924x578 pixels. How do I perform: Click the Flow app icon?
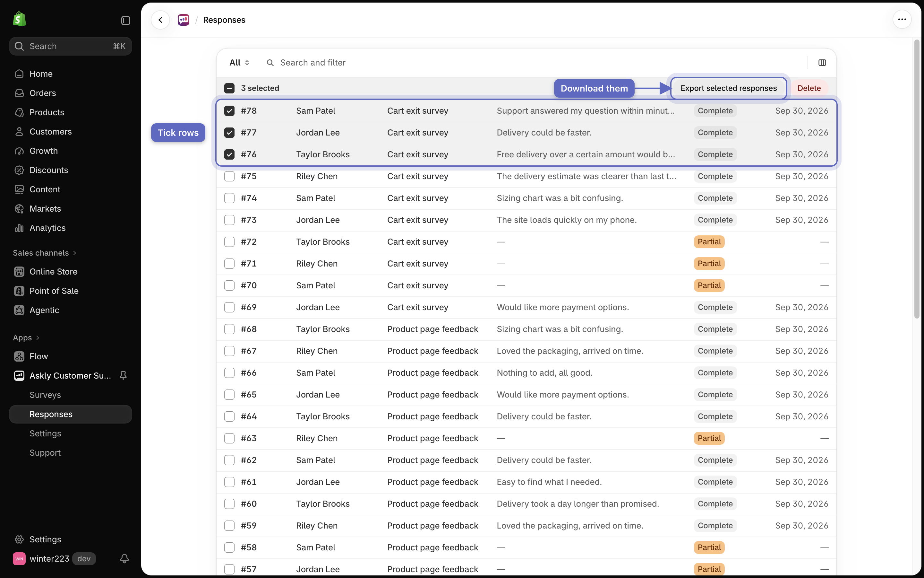tap(19, 357)
